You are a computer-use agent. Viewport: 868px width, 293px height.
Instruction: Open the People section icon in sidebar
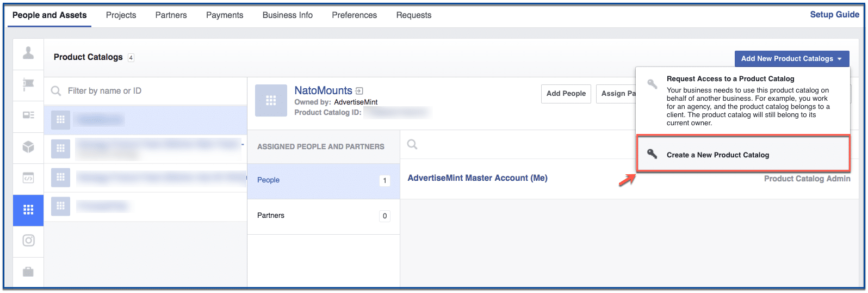click(28, 53)
